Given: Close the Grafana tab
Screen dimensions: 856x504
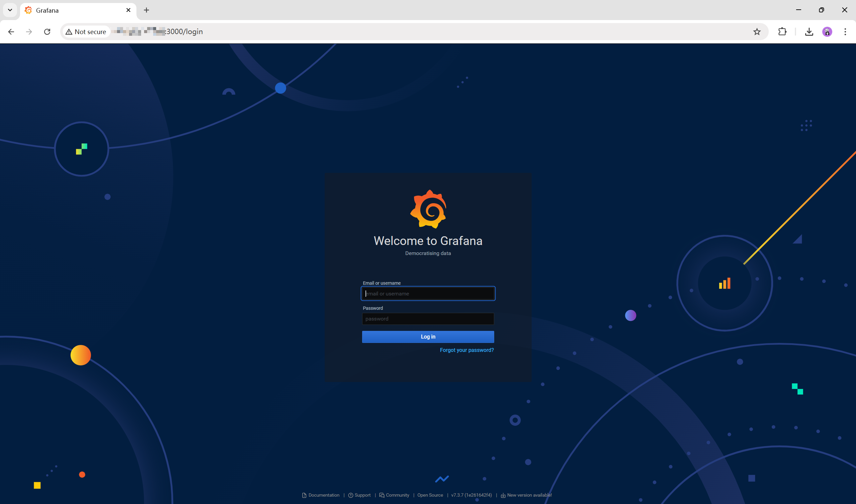Looking at the screenshot, I should [128, 10].
